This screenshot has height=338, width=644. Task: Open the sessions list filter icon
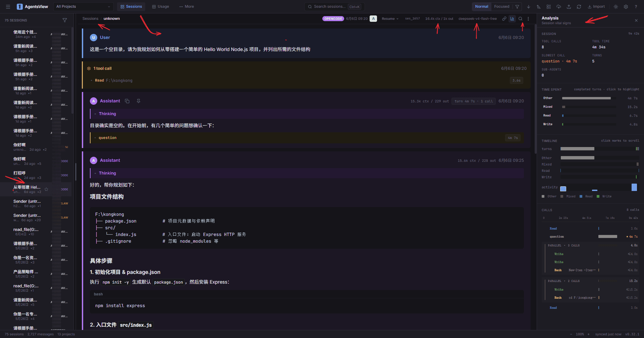(x=65, y=20)
